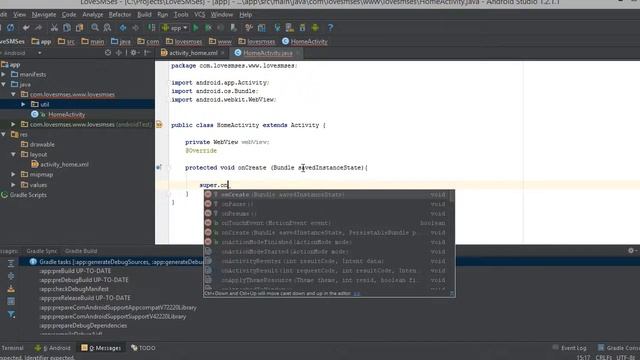Click the AVD Manager icon
This screenshot has height=360, width=640.
(290, 28)
